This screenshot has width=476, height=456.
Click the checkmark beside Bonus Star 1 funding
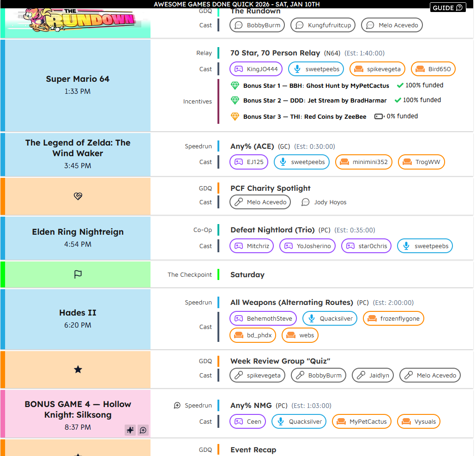coord(400,85)
